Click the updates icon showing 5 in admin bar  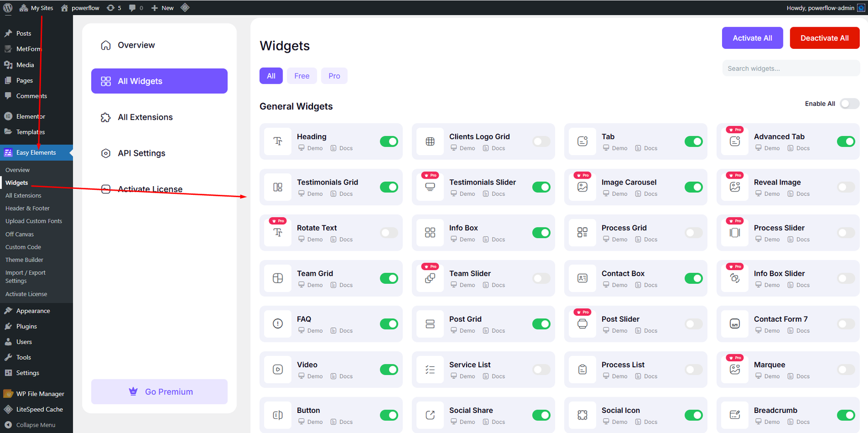click(x=114, y=8)
